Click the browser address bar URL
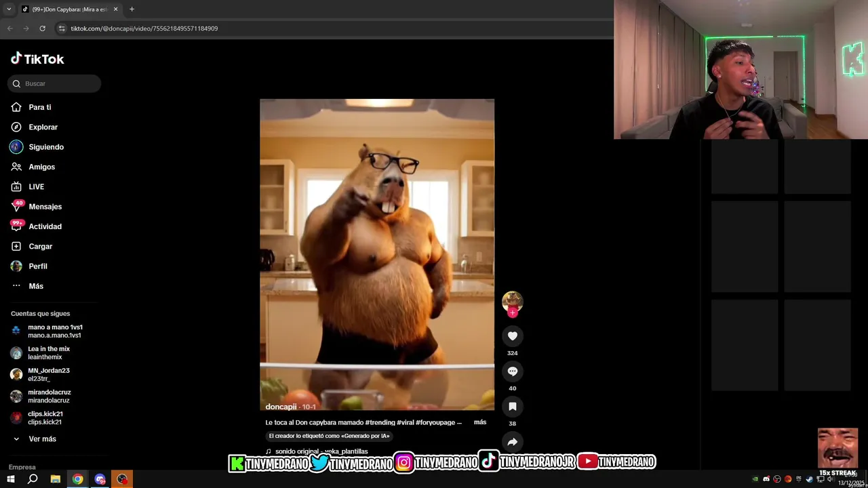This screenshot has height=488, width=868. (x=144, y=28)
